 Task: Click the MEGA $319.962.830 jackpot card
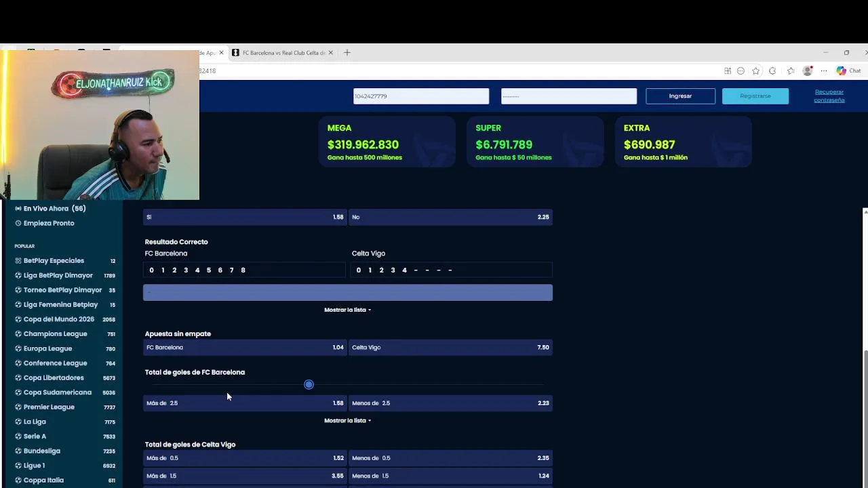click(387, 141)
